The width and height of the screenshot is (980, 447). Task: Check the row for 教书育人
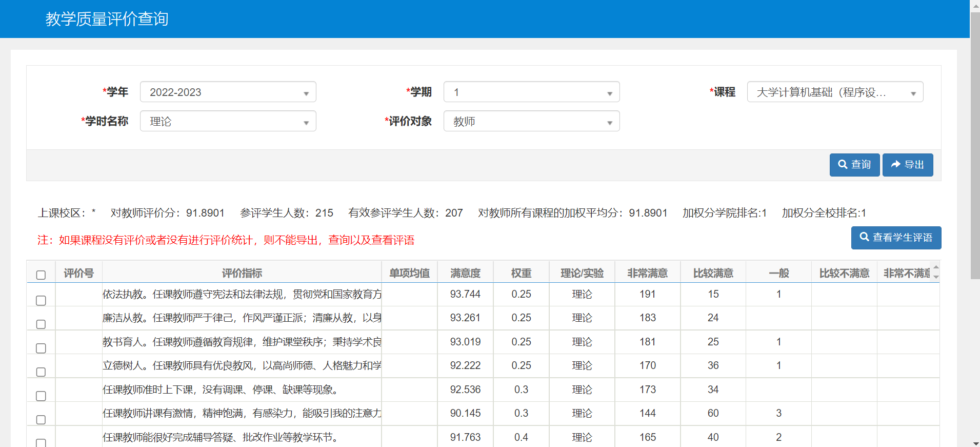41,348
